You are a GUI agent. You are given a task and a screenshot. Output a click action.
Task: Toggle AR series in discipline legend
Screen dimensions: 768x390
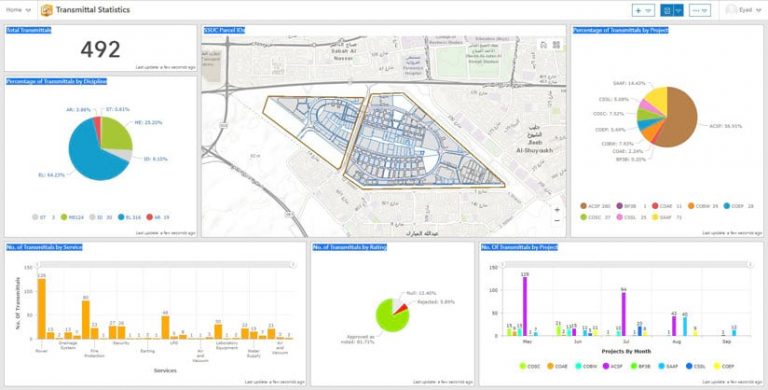(158, 217)
